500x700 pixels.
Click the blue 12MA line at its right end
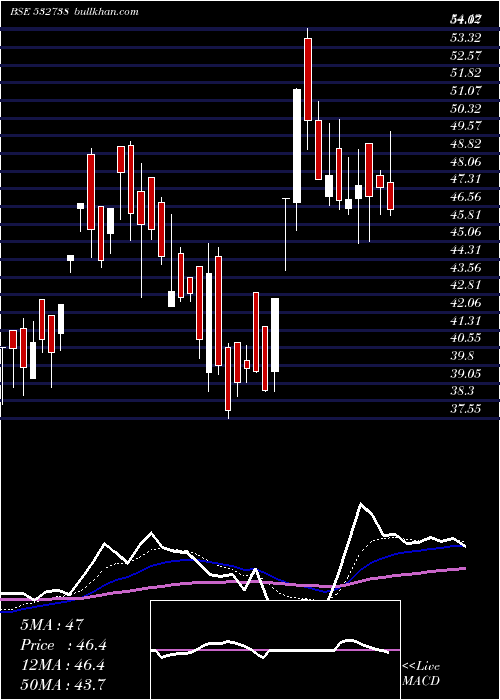coord(463,546)
